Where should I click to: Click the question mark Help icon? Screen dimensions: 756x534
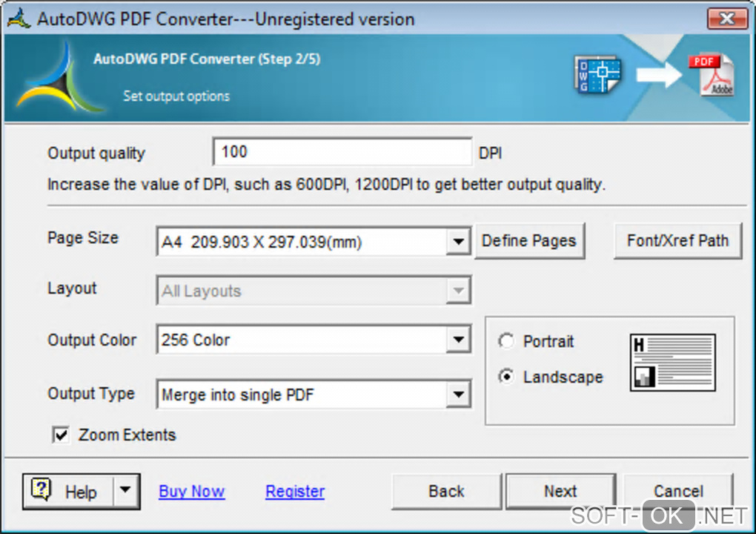pos(41,489)
